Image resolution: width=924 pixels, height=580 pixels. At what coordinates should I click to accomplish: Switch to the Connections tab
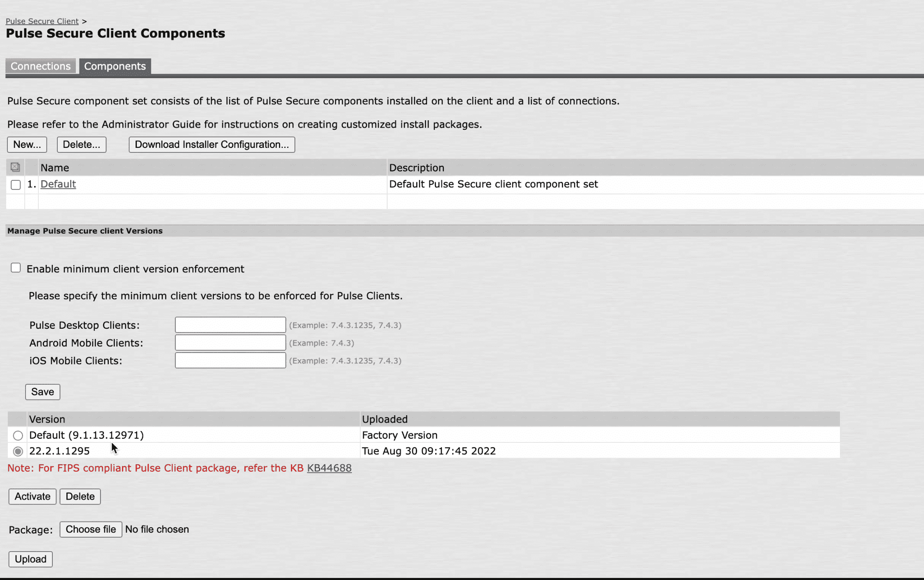coord(40,66)
